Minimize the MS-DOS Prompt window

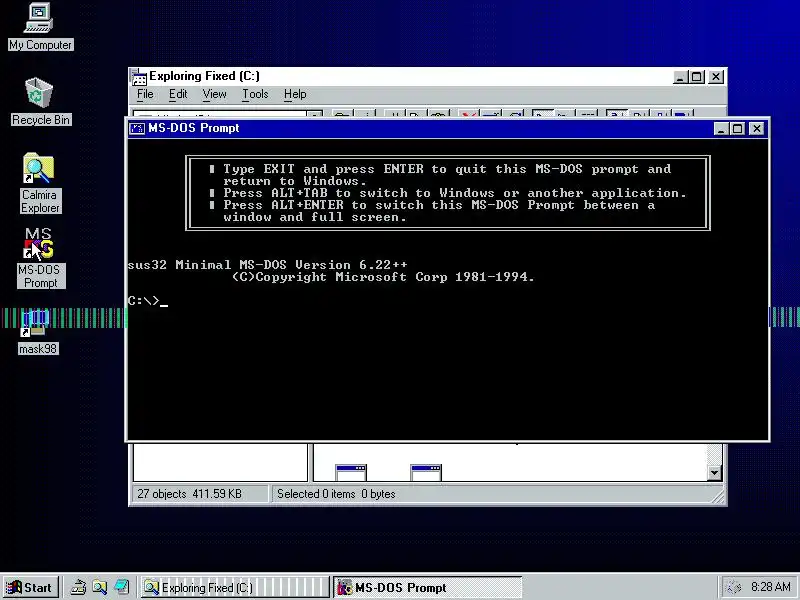point(721,129)
